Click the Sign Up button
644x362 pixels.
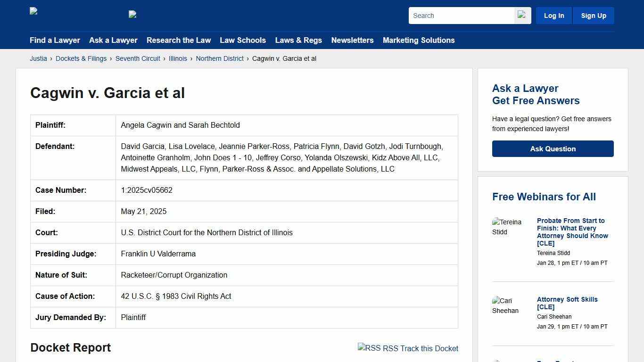point(593,15)
